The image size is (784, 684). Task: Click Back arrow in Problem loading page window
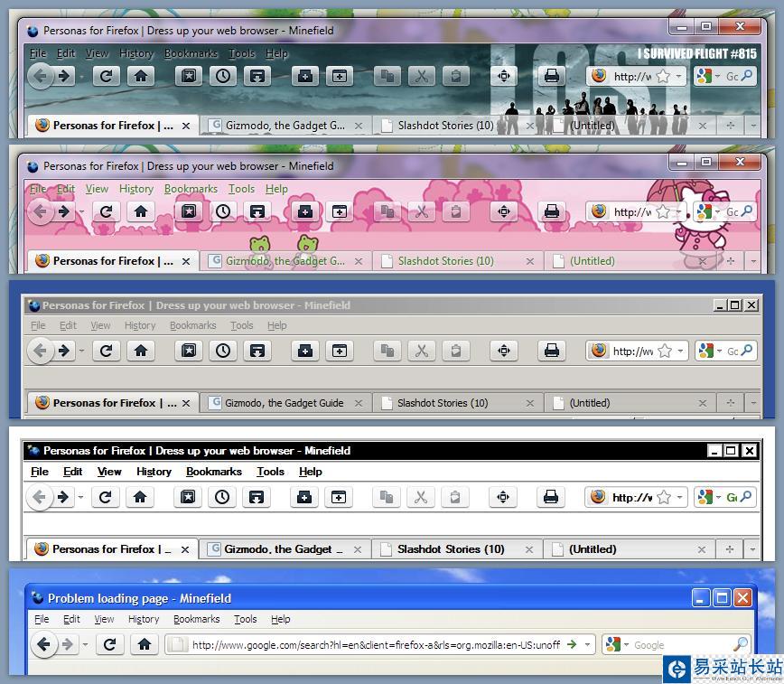coord(43,644)
